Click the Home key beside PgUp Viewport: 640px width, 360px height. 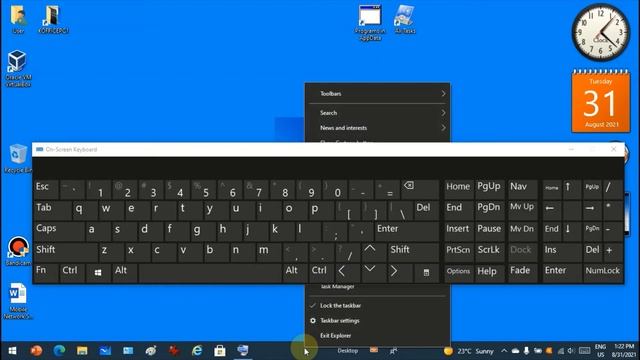[x=458, y=189]
